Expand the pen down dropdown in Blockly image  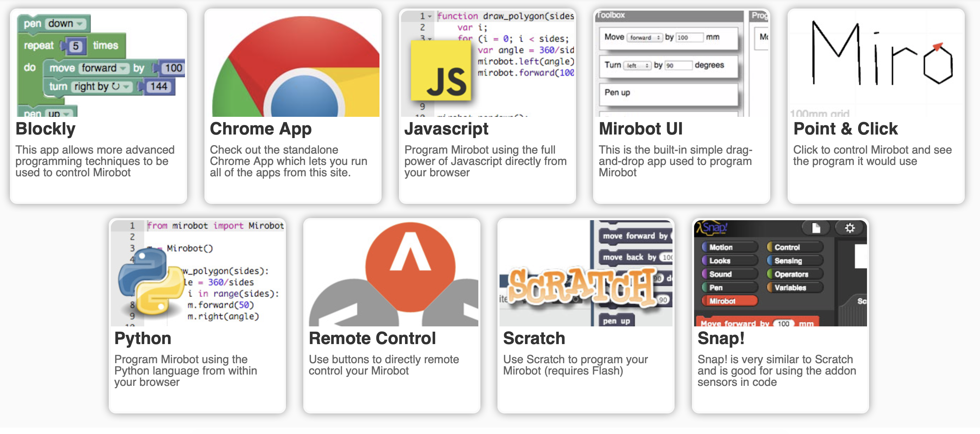tap(65, 24)
